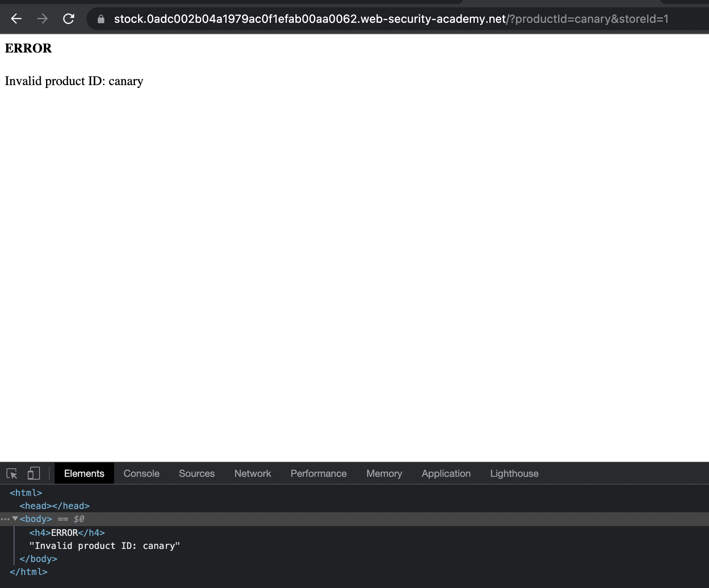
Task: Click the padlock site info icon
Action: click(101, 19)
